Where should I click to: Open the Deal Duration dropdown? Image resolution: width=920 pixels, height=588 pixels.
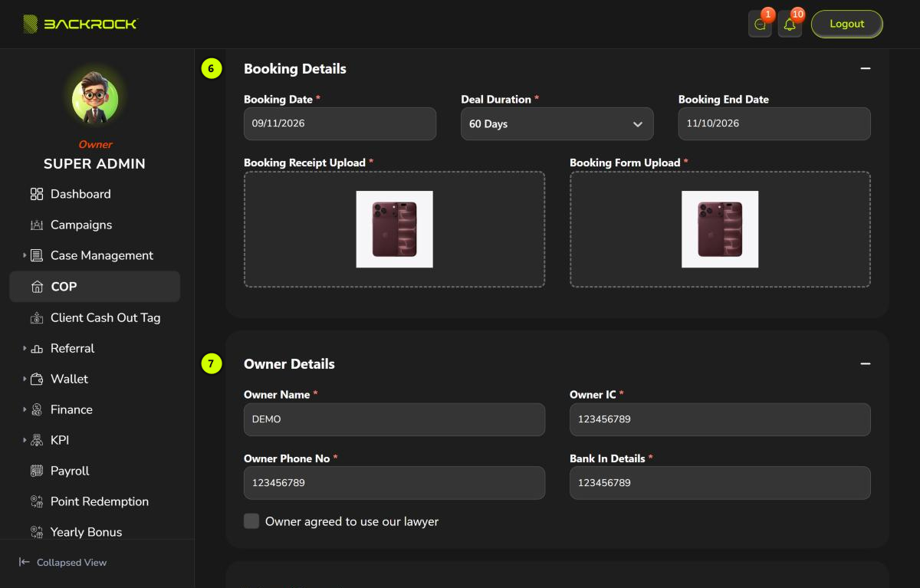coord(557,123)
